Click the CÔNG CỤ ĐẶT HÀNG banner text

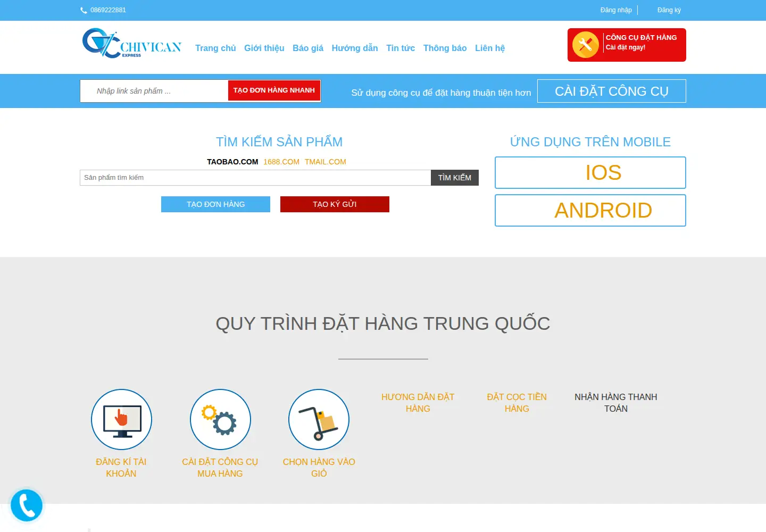642,37
